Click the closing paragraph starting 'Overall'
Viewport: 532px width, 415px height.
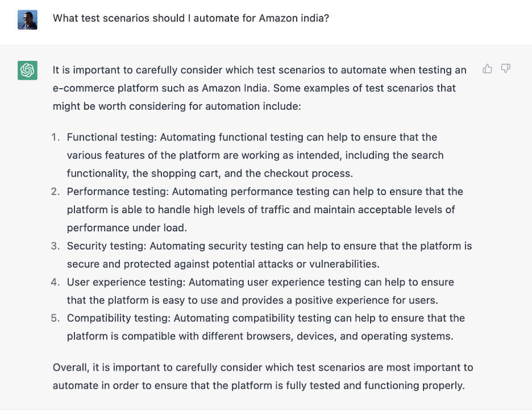262,376
